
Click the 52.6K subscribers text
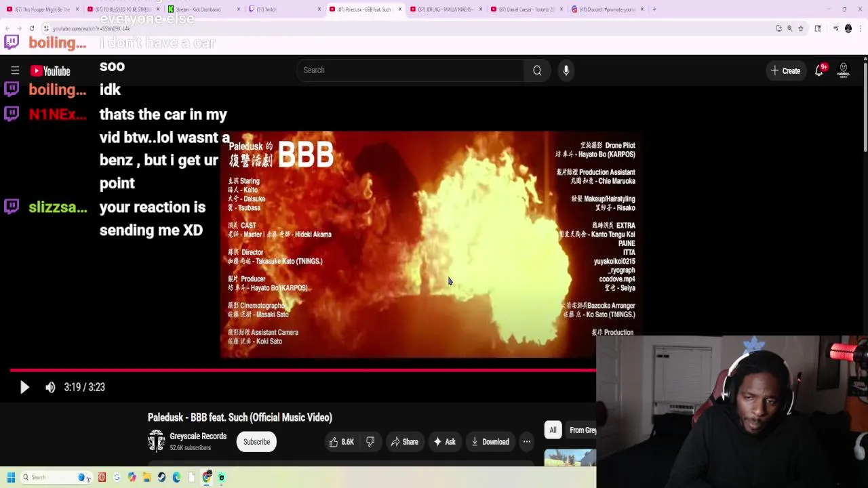tap(190, 448)
